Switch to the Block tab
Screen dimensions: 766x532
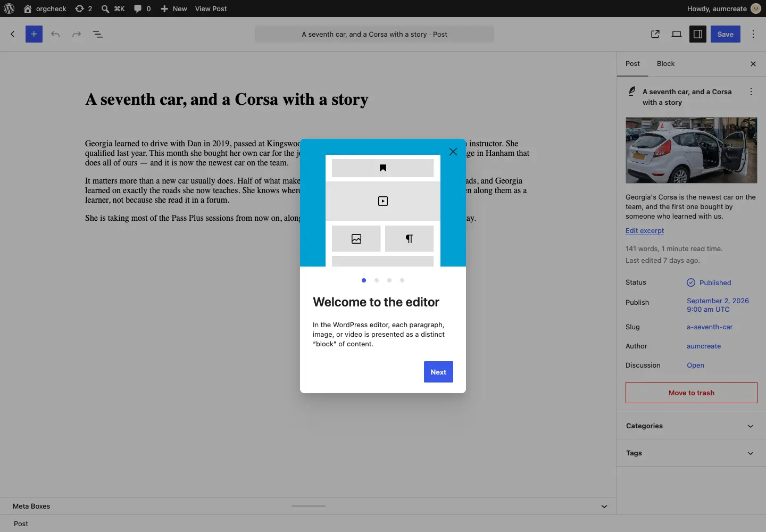pos(665,64)
